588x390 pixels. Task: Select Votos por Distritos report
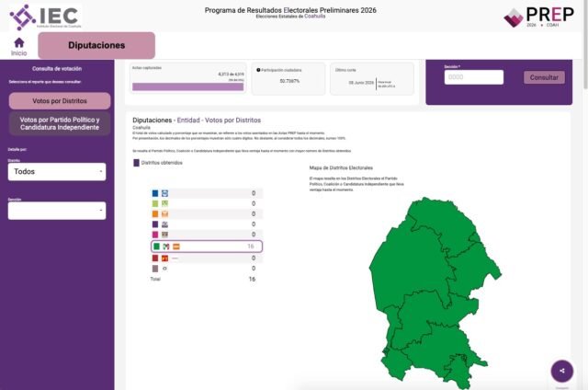coord(60,101)
